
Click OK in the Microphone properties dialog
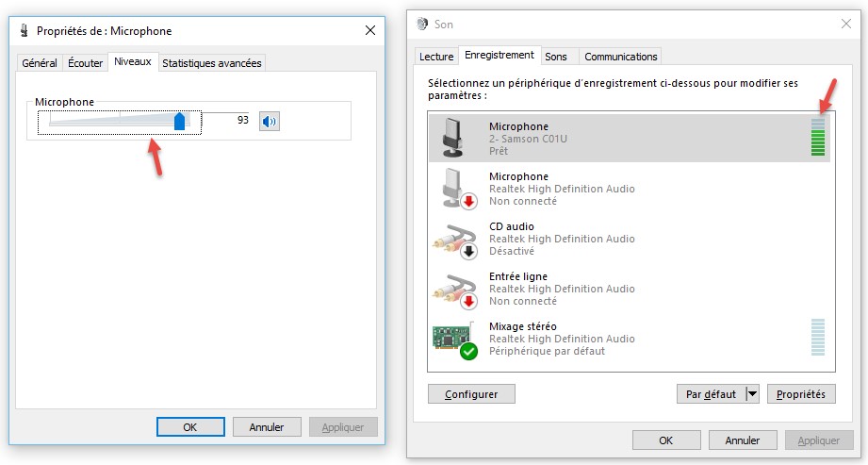point(190,426)
